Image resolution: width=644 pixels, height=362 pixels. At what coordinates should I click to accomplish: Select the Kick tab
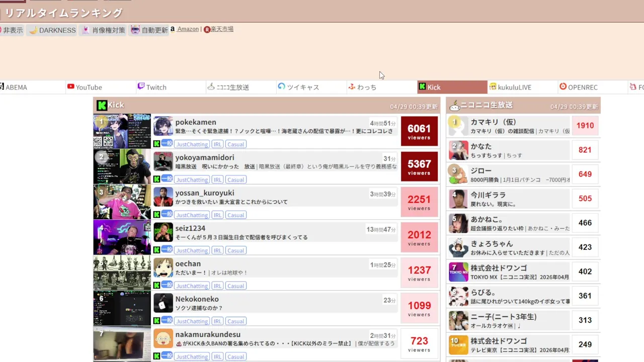click(452, 87)
